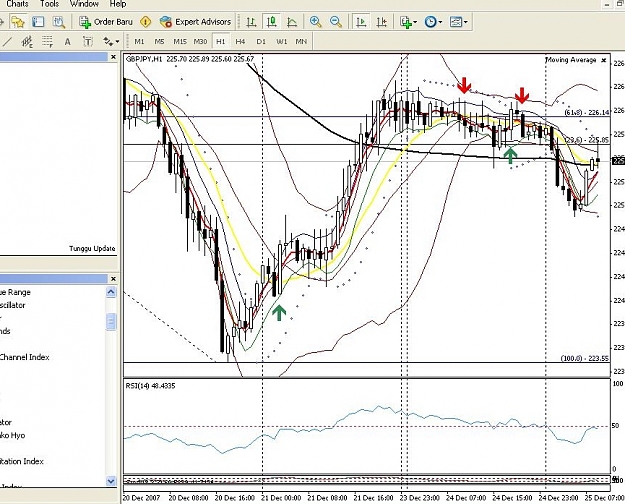Click the indicator list scroll down arrow

tap(111, 481)
